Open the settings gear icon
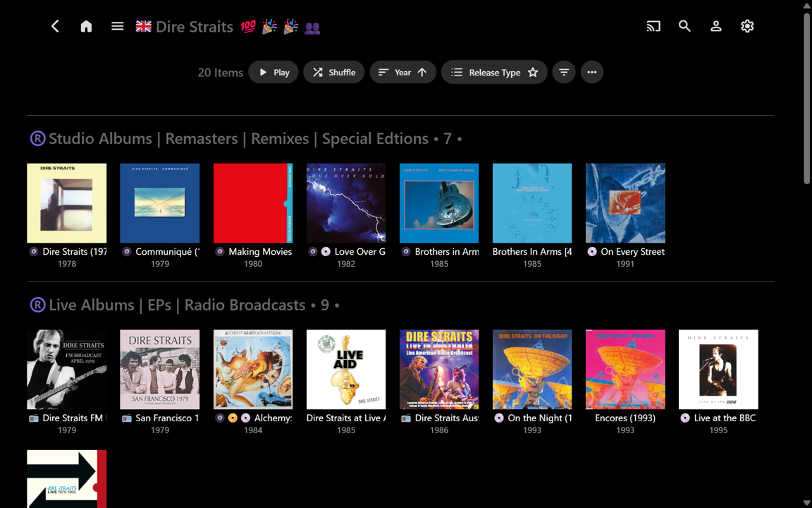The width and height of the screenshot is (812, 508). point(746,26)
